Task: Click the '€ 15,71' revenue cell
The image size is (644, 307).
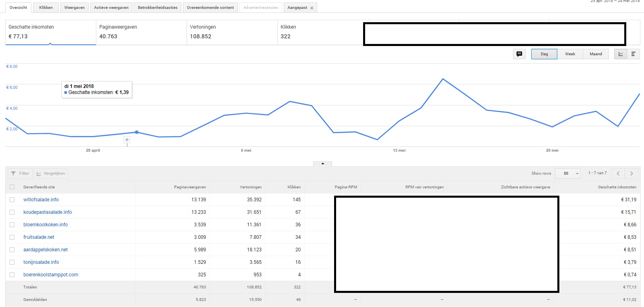Action: pos(629,212)
